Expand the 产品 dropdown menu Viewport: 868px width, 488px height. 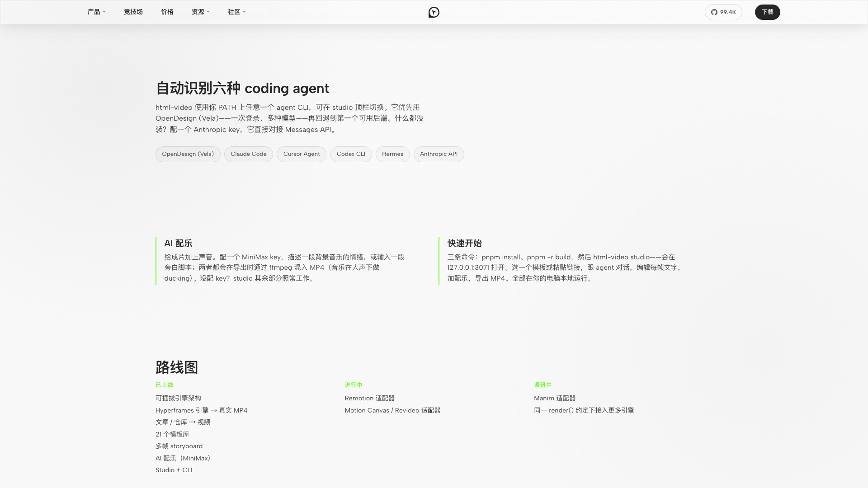(96, 12)
